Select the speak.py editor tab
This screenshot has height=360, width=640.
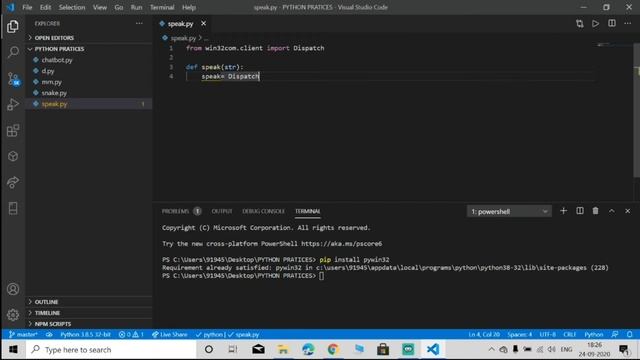click(x=181, y=24)
